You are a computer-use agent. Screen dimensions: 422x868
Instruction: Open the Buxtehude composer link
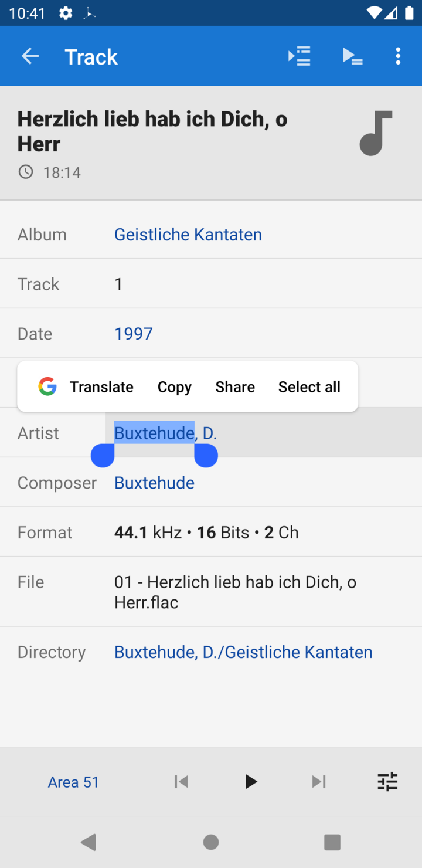pos(154,483)
